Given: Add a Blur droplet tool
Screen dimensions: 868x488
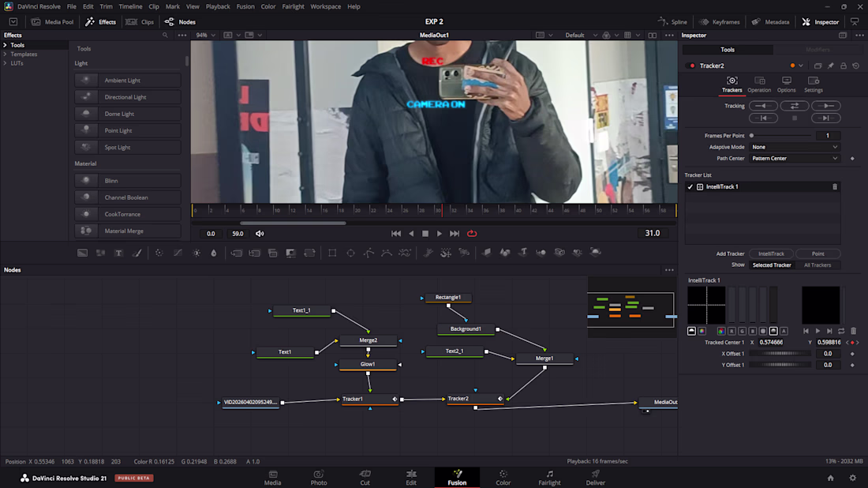Looking at the screenshot, I should click(x=214, y=253).
